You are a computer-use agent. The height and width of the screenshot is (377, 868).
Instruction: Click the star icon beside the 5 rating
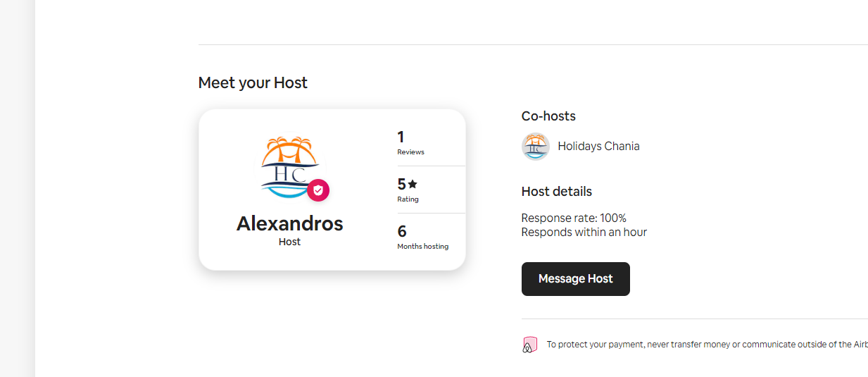pos(413,184)
